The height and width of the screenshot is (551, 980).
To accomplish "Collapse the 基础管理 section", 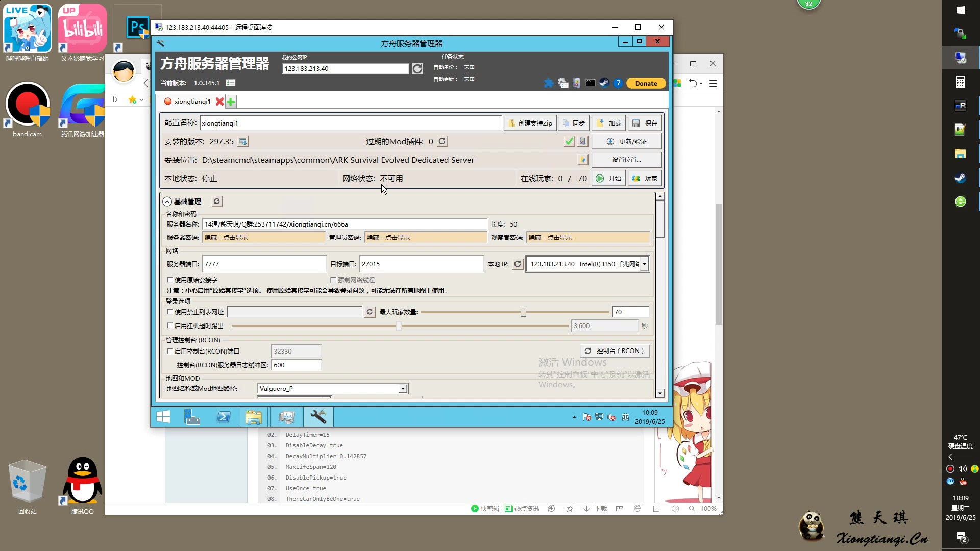I will click(x=167, y=202).
